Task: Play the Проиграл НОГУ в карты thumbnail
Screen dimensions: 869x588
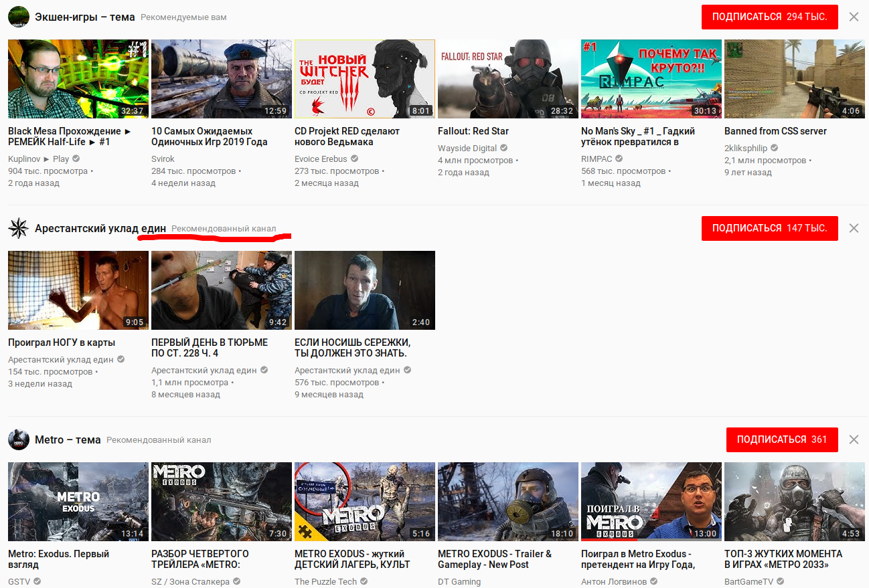Action: (x=78, y=290)
